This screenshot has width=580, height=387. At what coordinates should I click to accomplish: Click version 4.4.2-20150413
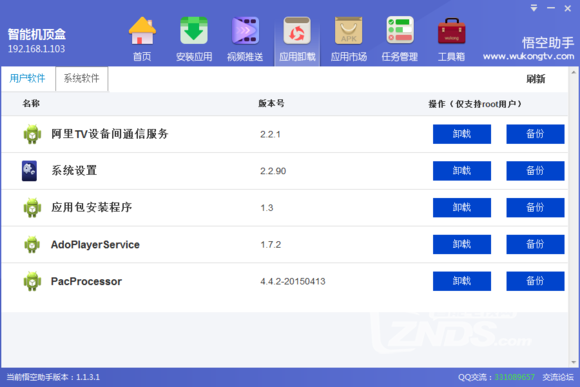[x=293, y=282]
